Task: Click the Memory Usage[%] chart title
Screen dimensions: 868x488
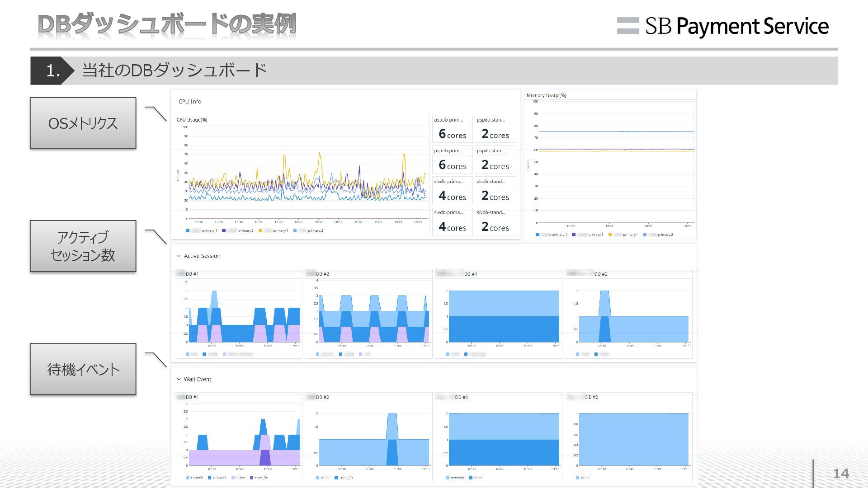Action: 546,95
